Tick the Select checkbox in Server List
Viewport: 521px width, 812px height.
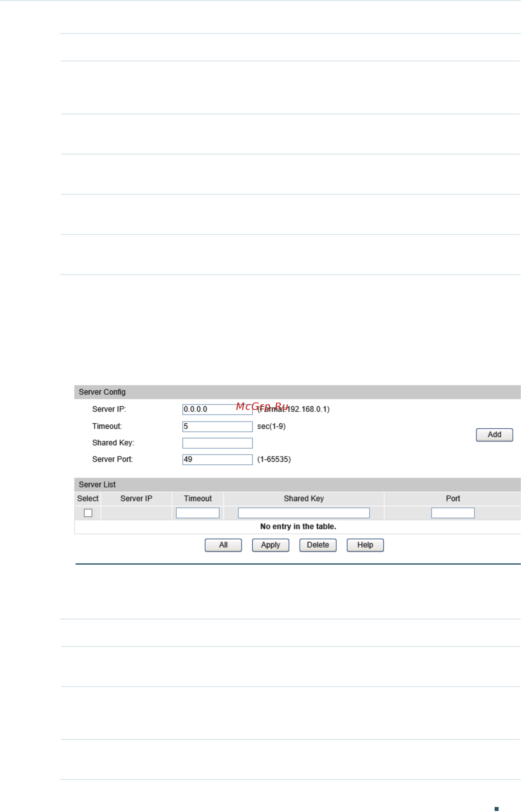(88, 513)
